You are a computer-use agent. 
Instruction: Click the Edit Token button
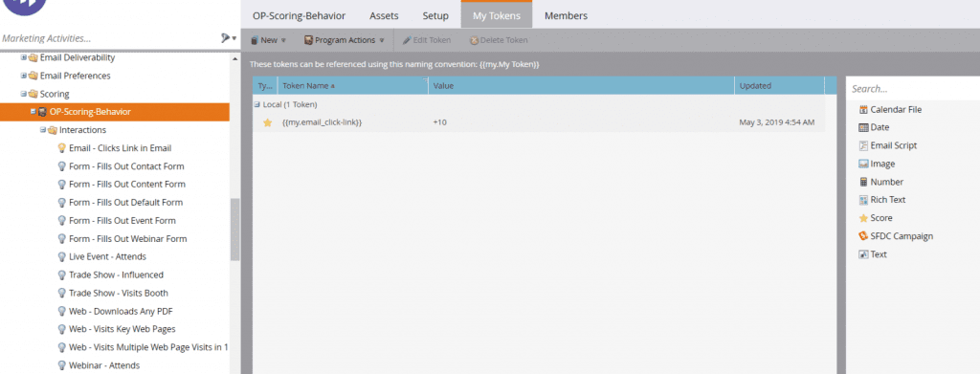[x=427, y=40]
